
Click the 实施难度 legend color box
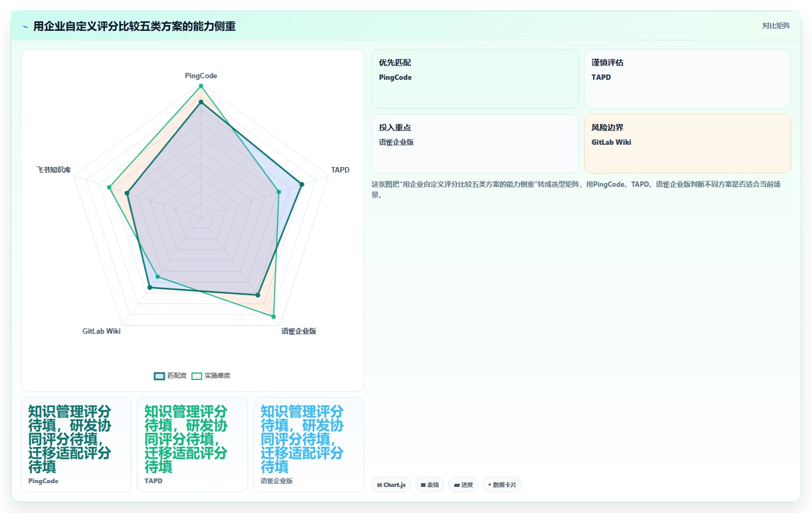[x=196, y=376]
